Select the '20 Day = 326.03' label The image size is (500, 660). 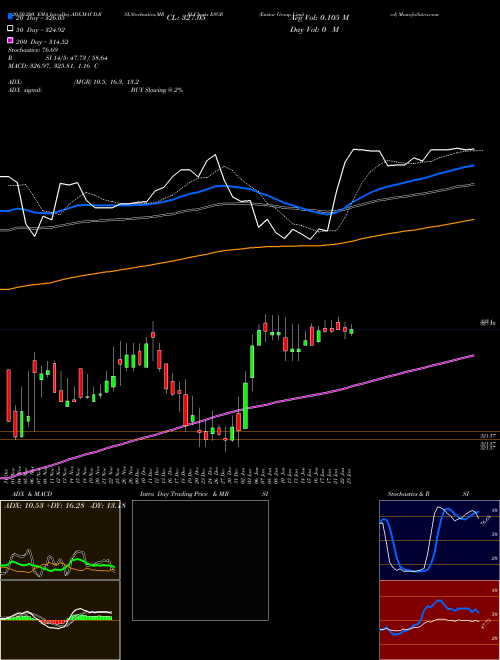tap(40, 18)
